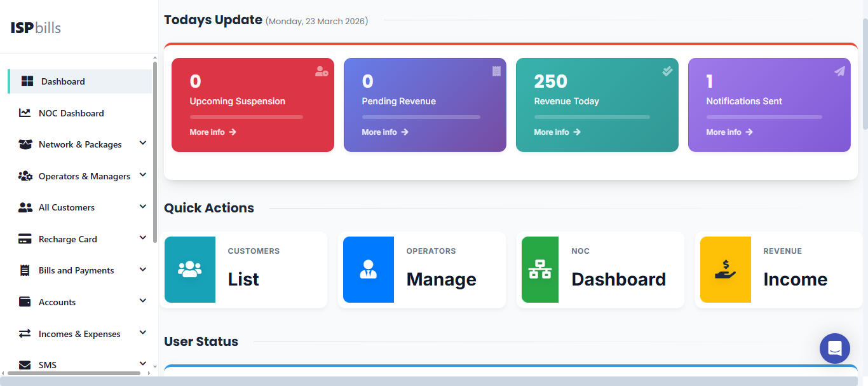This screenshot has height=386, width=868.
Task: Select the Bills and Payments invoice icon
Action: 25,270
